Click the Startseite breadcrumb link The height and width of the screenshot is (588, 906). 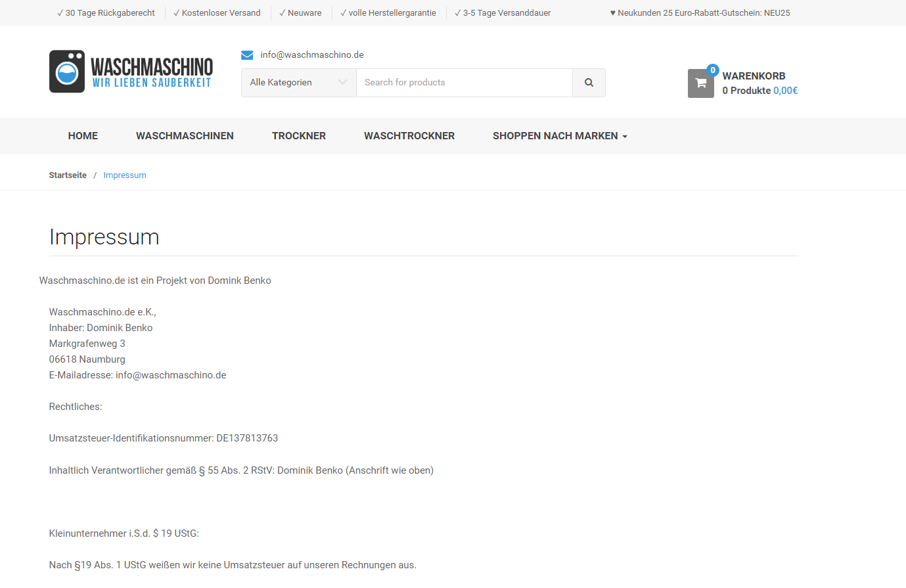68,175
